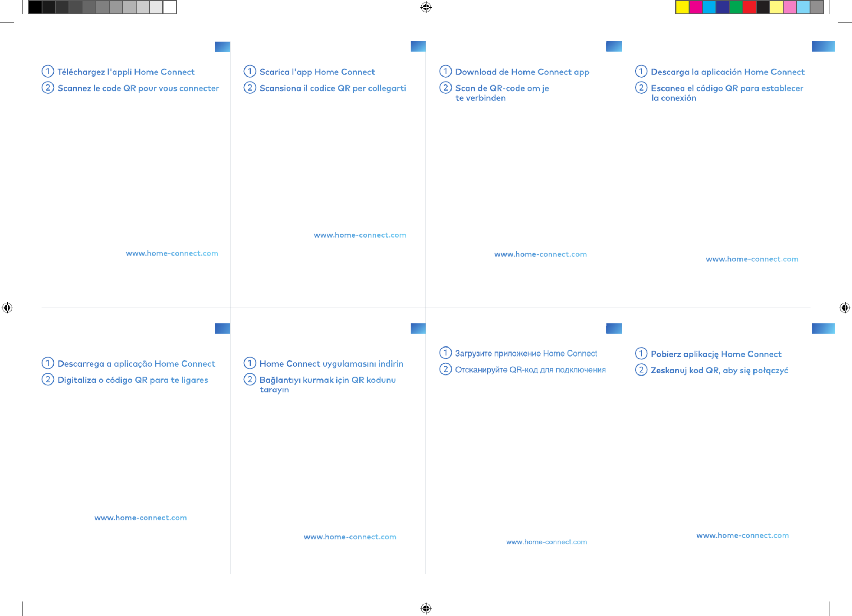Pick the bright yellow swatch in color bar
This screenshot has height=616, width=852.
tap(683, 7)
